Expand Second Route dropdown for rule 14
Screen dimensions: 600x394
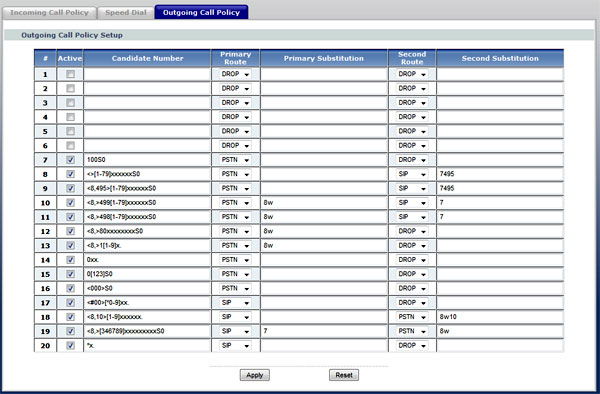pos(412,260)
